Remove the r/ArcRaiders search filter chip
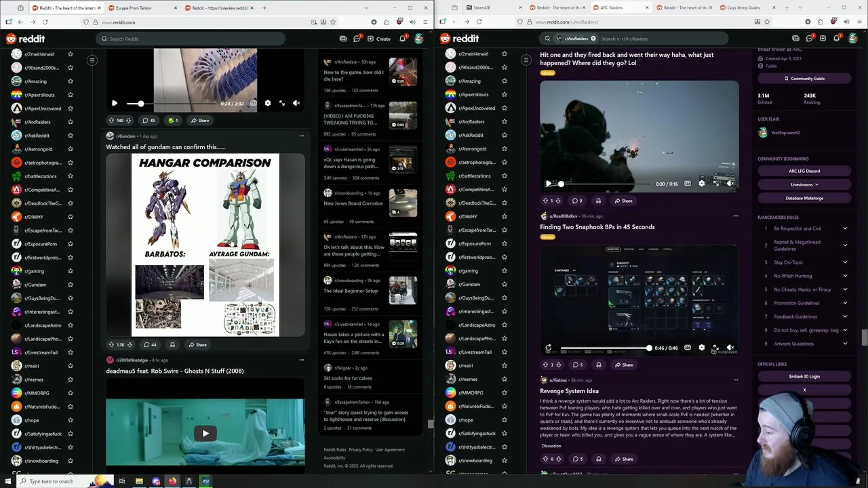 593,39
